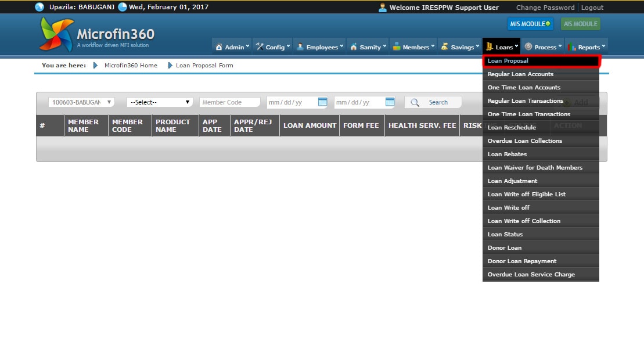644x356 pixels.
Task: Click the MIS MODULE button
Action: pos(530,24)
